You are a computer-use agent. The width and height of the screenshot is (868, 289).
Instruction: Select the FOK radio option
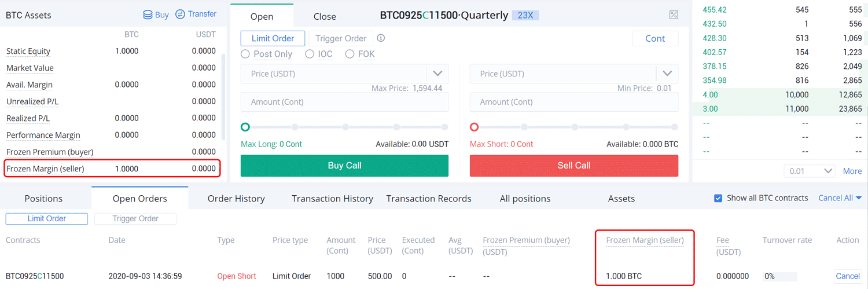tap(350, 54)
